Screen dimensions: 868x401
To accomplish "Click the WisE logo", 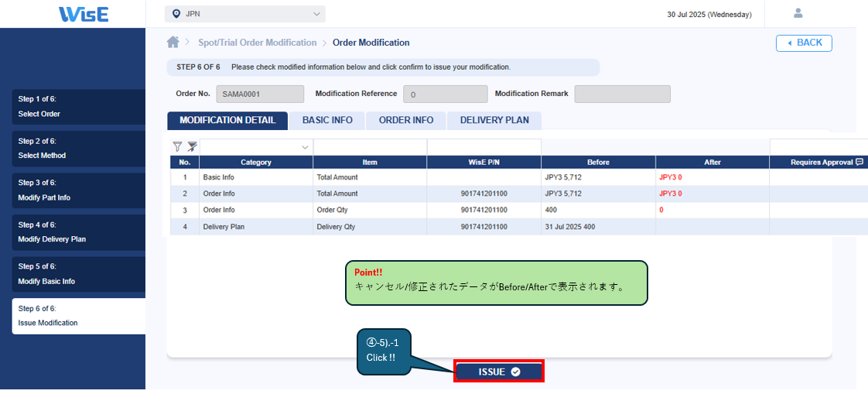I will point(84,14).
